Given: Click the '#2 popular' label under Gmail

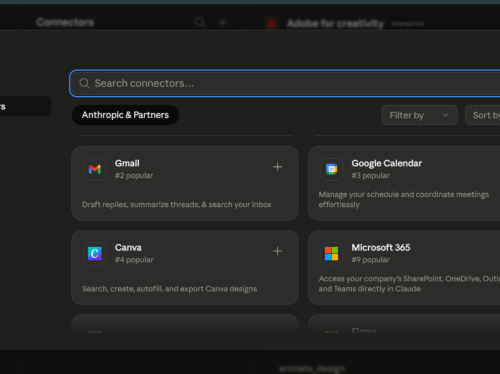Looking at the screenshot, I should [134, 175].
